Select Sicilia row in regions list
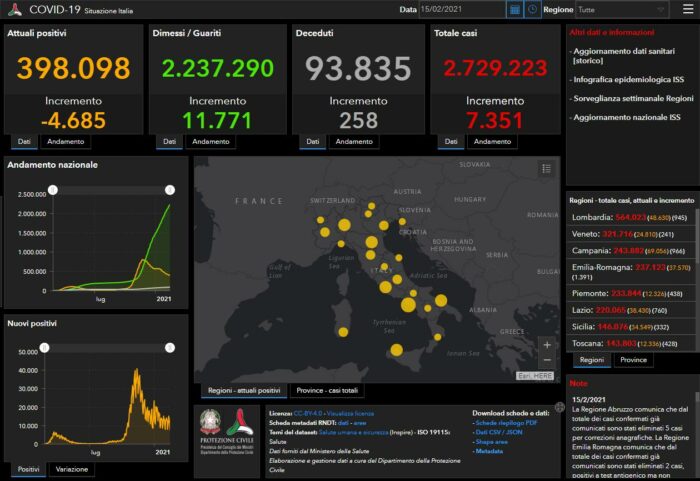The image size is (700, 481). 631,327
